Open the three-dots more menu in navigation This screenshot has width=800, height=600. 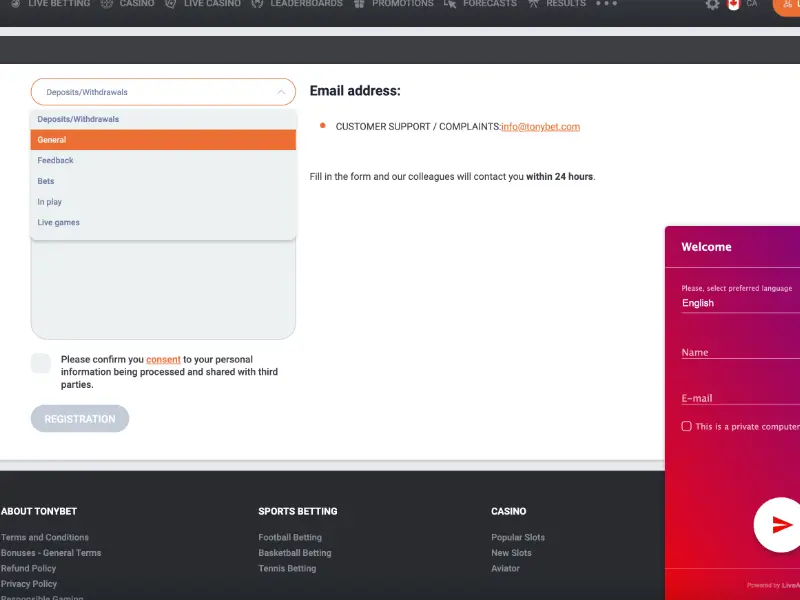(606, 4)
